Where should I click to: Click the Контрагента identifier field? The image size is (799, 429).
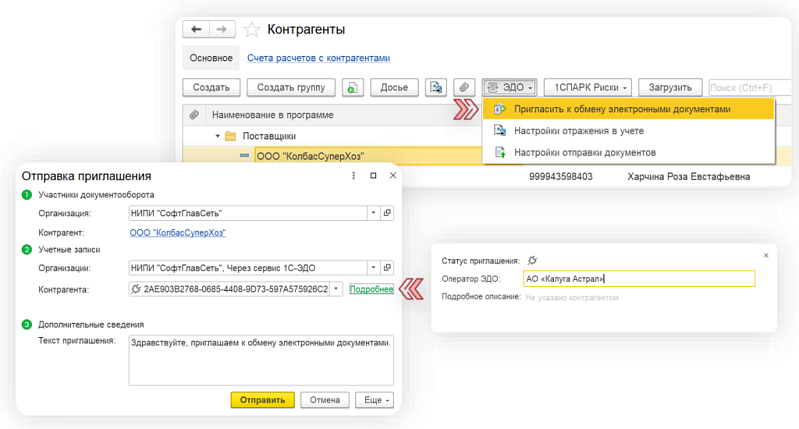click(x=229, y=289)
